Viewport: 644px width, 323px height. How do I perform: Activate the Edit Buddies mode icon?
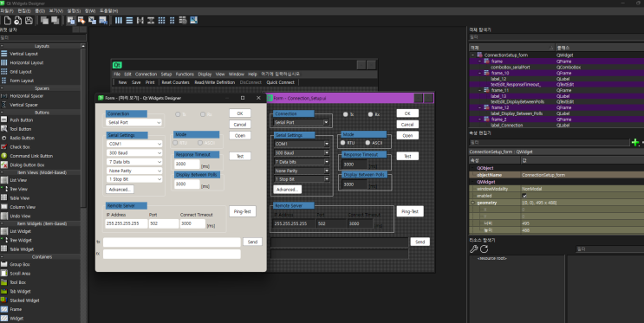[x=92, y=20]
